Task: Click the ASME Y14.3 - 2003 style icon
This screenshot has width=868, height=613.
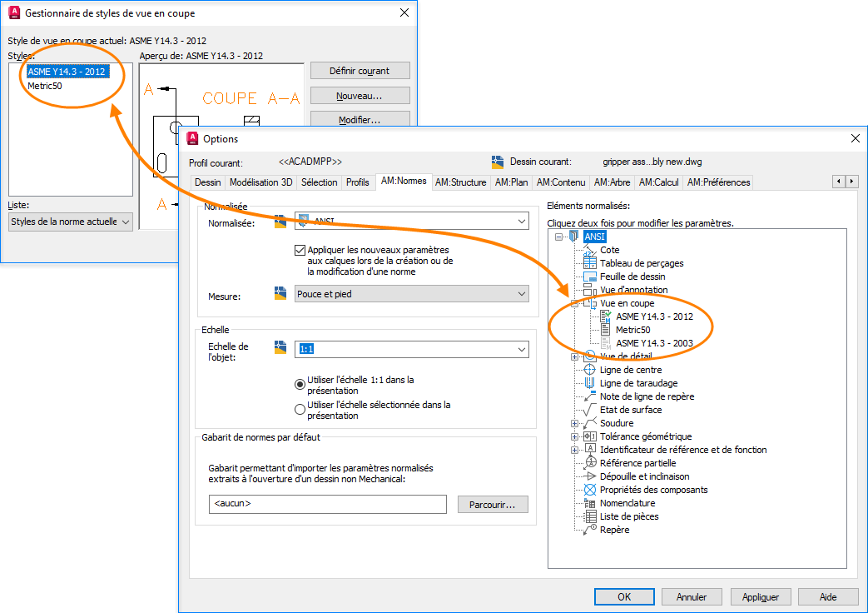Action: (x=606, y=343)
